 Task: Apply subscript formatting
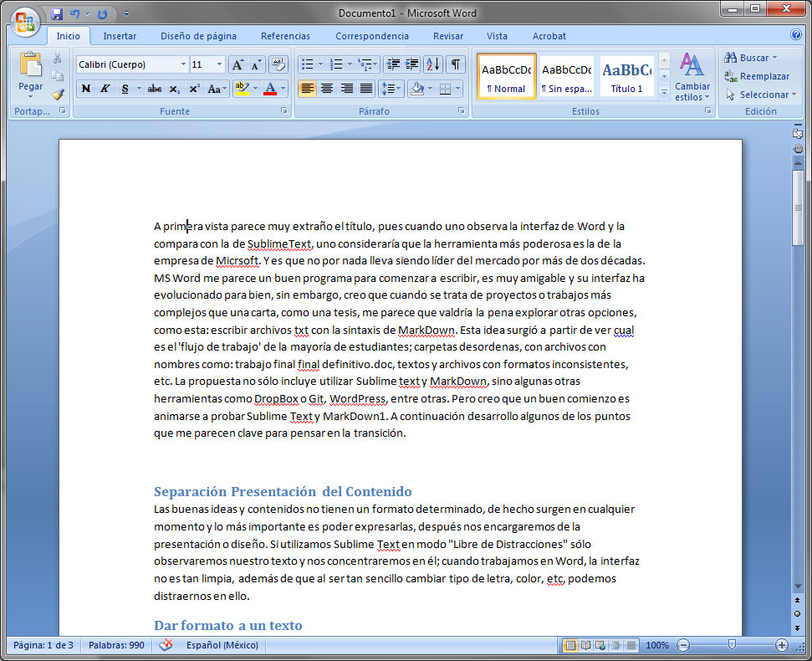tap(175, 89)
